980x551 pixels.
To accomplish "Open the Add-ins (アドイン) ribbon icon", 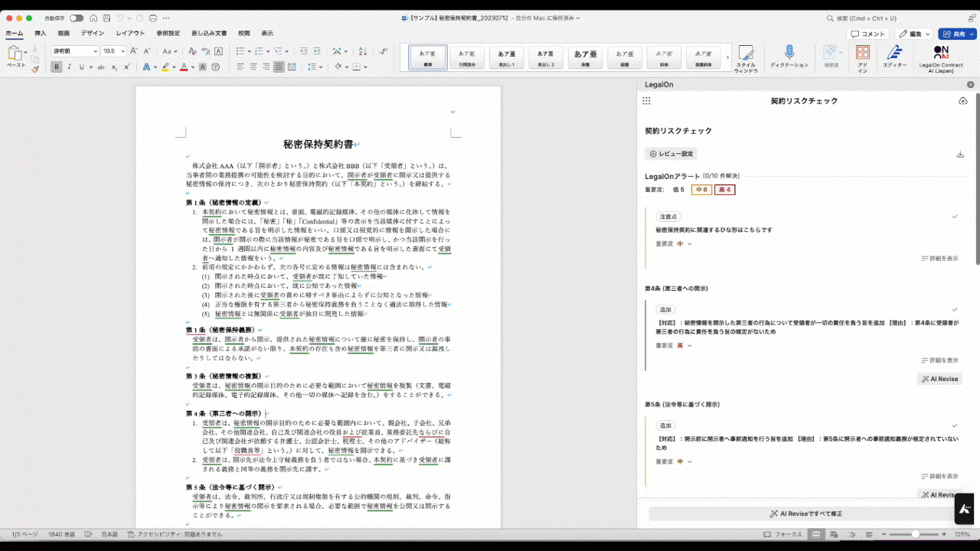I will 863,55.
